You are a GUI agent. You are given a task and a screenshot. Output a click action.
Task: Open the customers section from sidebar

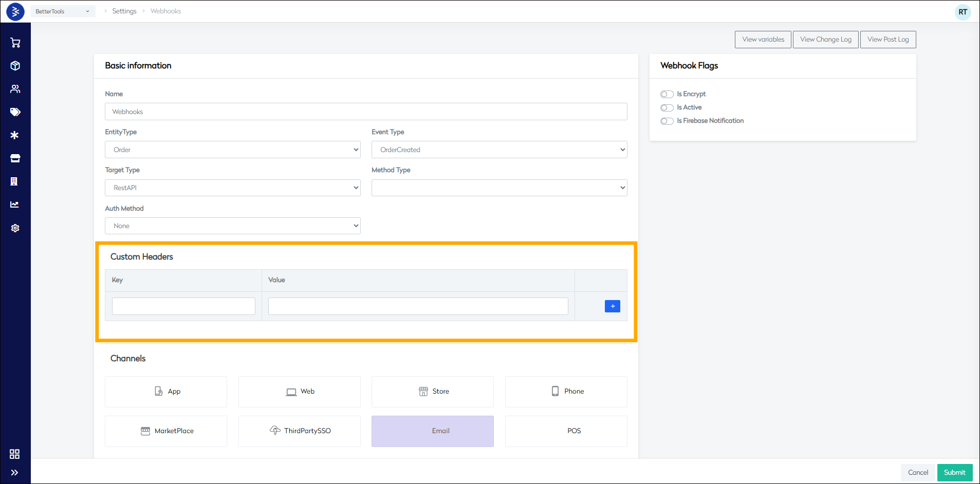(x=15, y=89)
